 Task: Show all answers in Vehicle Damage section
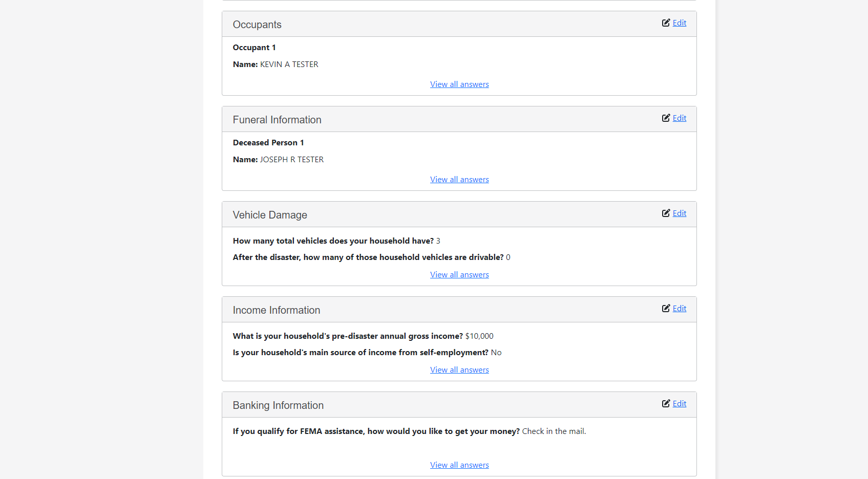459,275
